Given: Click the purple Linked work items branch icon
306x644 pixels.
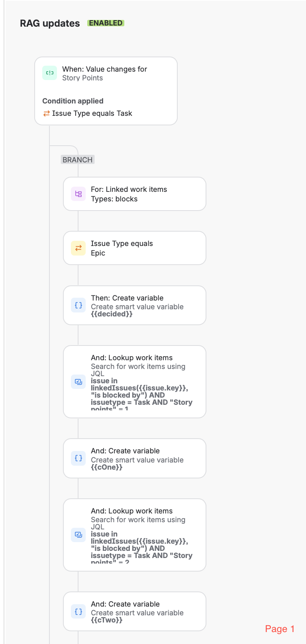Looking at the screenshot, I should coord(78,194).
